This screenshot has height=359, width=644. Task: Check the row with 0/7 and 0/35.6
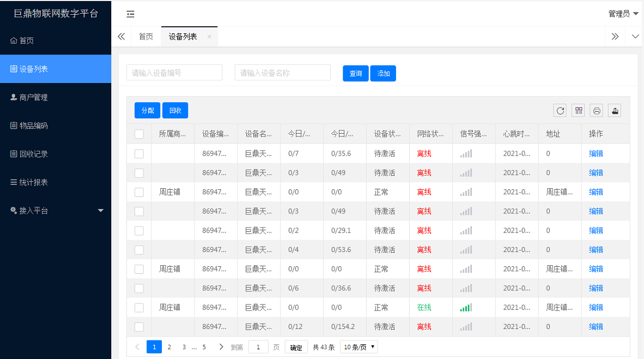139,154
